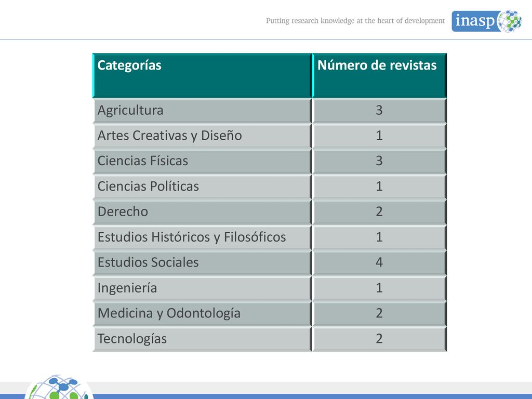
Task: Select the Categorías column header
Action: coord(202,76)
